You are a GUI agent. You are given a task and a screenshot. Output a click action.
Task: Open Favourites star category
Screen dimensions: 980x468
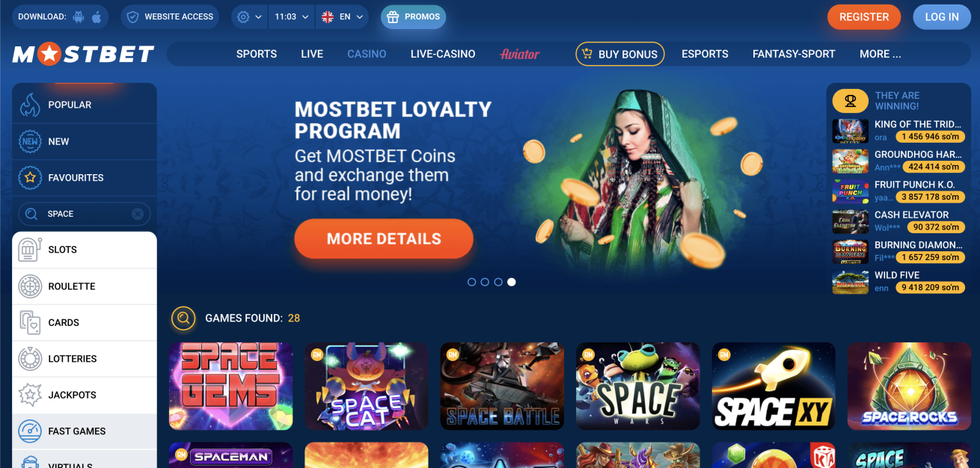pos(30,178)
